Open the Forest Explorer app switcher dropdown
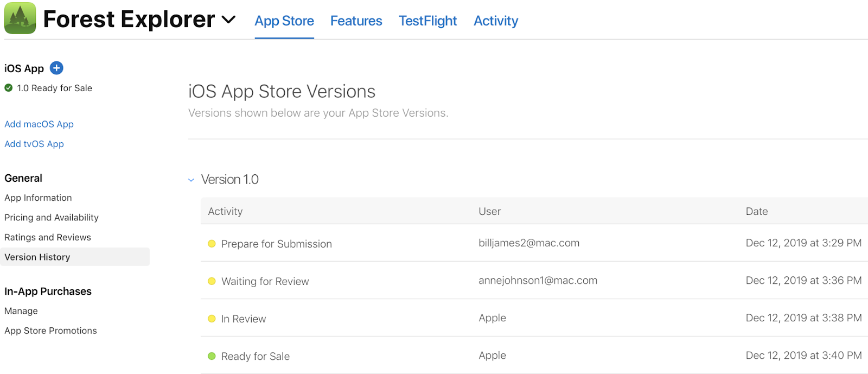 229,20
